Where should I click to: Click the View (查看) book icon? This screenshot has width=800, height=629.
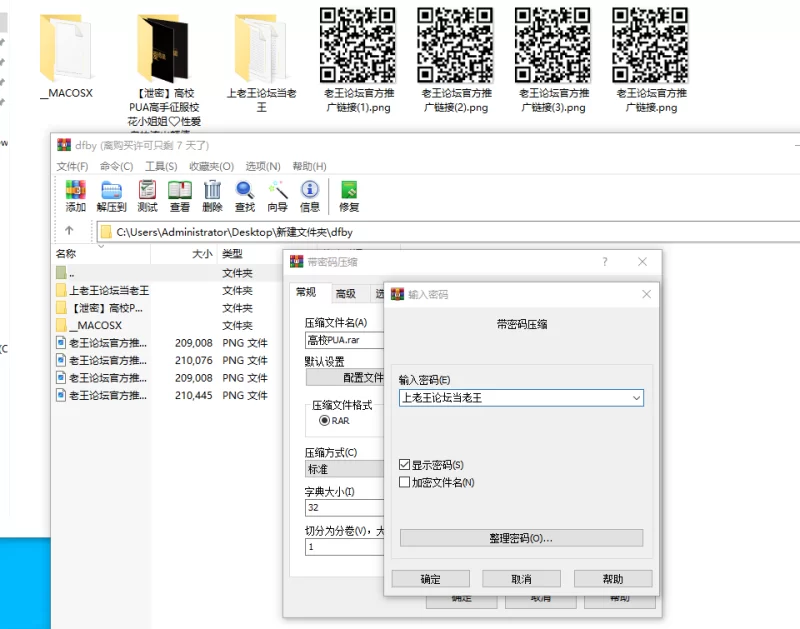pos(180,196)
